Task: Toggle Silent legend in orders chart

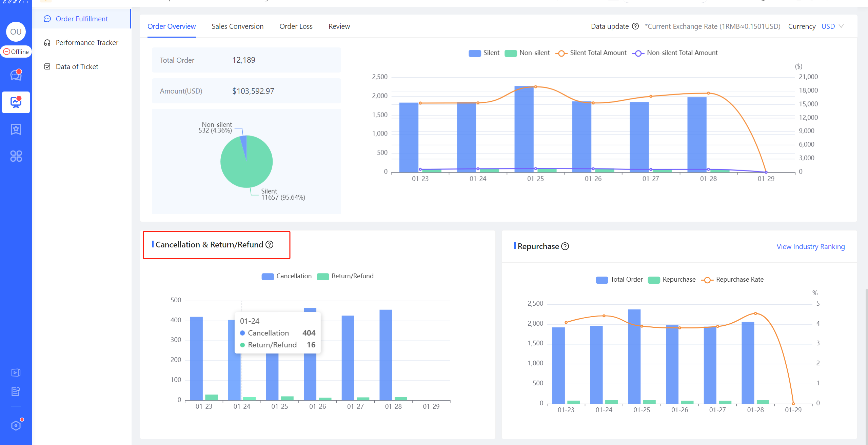Action: tap(484, 53)
